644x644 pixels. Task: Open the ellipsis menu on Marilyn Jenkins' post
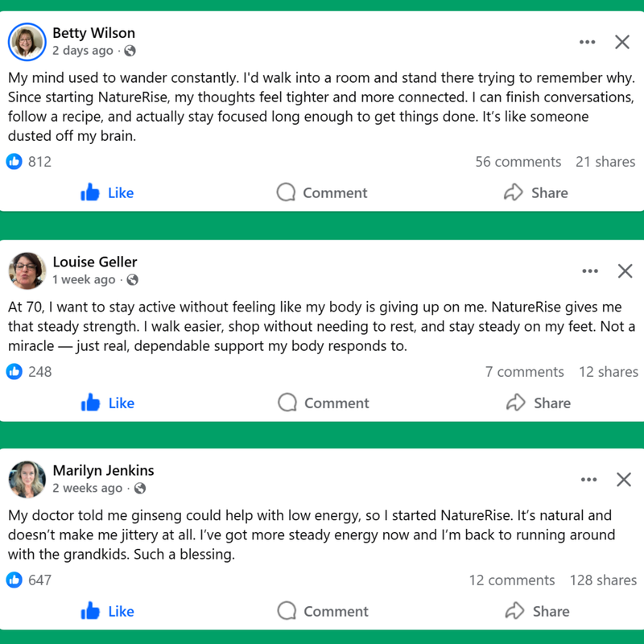click(x=588, y=480)
